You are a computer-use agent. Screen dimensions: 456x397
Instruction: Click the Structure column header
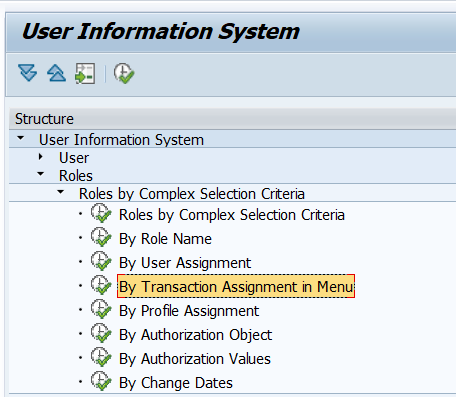point(232,119)
